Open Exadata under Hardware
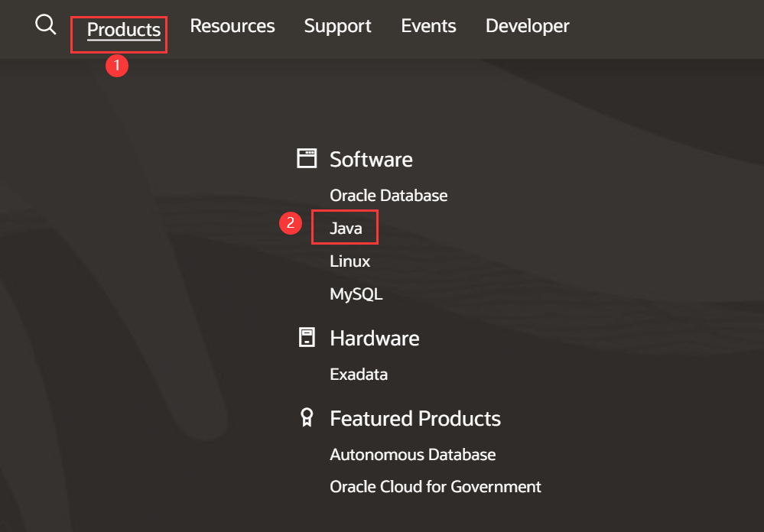Screen dimensions: 764x532 point(359,375)
